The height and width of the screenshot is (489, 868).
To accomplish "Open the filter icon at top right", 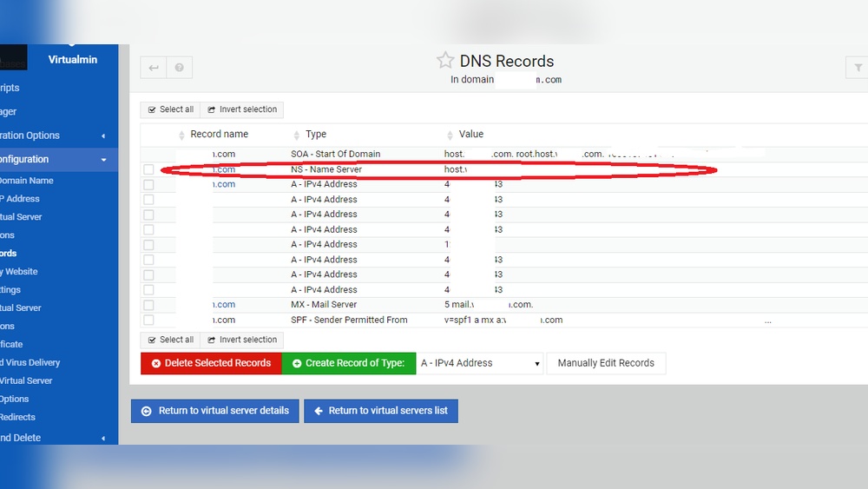I will tap(858, 68).
